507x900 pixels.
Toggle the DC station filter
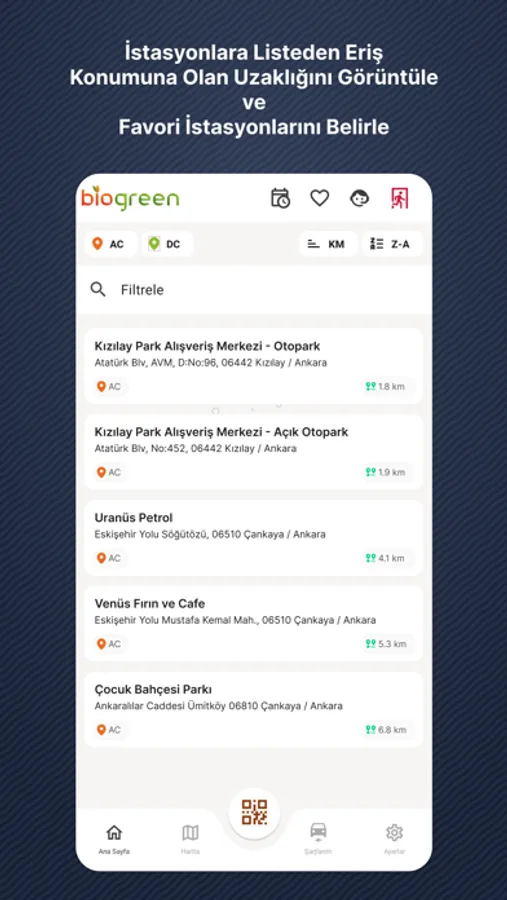click(x=167, y=244)
